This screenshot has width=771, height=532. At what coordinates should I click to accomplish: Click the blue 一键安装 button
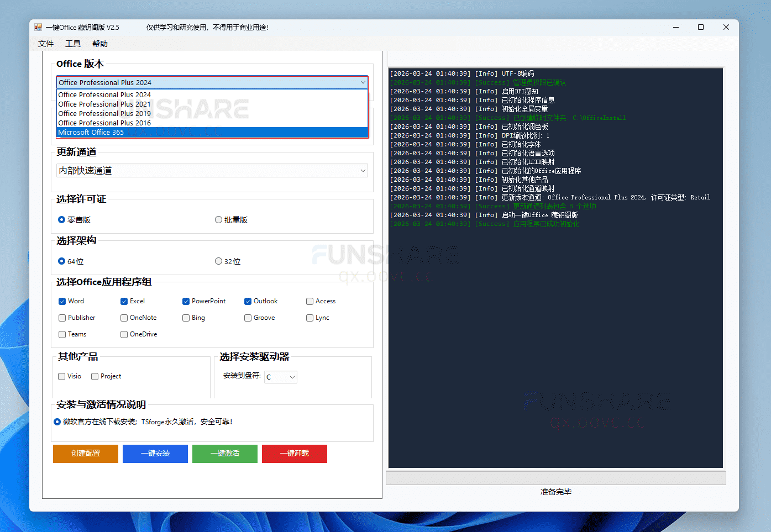155,454
